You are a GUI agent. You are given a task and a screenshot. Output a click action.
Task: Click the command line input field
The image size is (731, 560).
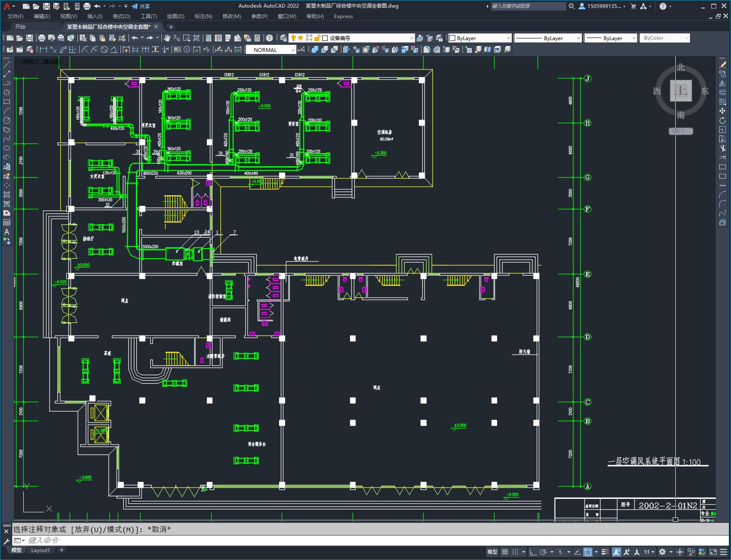372,540
